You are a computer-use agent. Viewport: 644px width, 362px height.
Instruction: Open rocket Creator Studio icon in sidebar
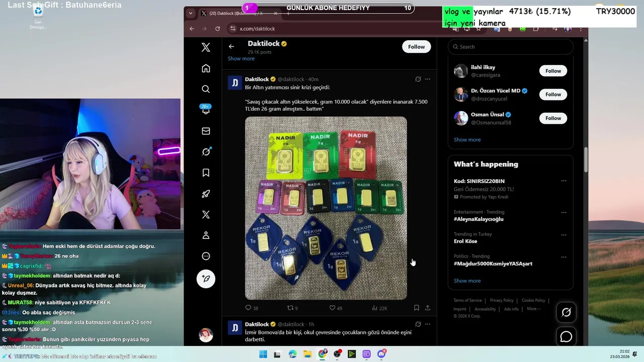pos(206,194)
